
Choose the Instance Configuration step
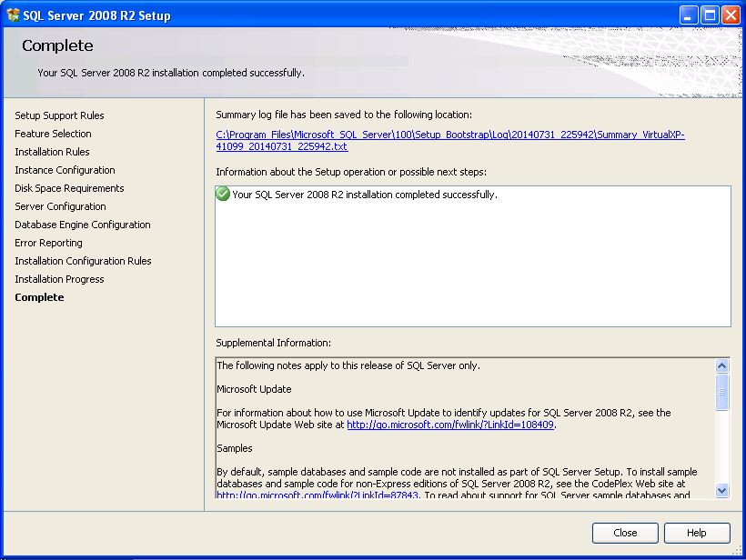(65, 170)
